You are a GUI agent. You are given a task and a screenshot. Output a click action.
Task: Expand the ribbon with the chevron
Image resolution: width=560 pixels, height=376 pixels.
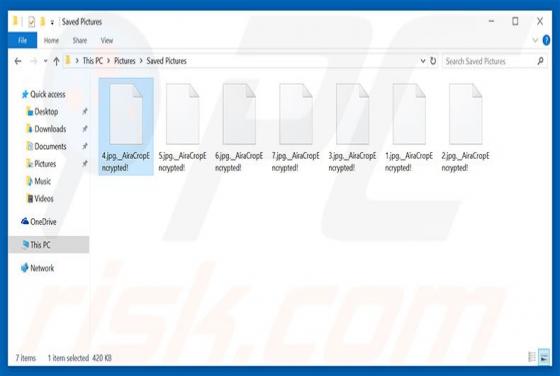[535, 40]
